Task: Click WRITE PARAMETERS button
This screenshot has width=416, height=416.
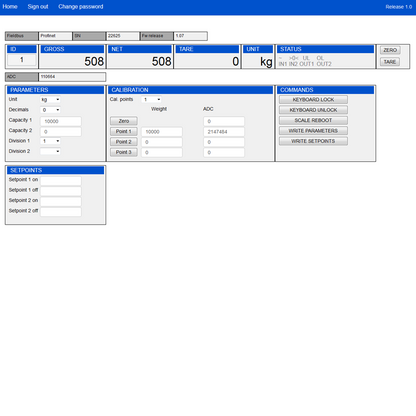Action: click(313, 131)
